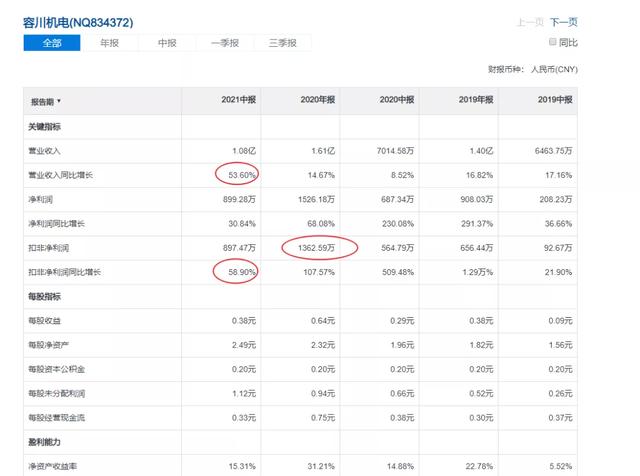This screenshot has height=476, width=640.
Task: Click the 2020年报 column header
Action: point(318,100)
